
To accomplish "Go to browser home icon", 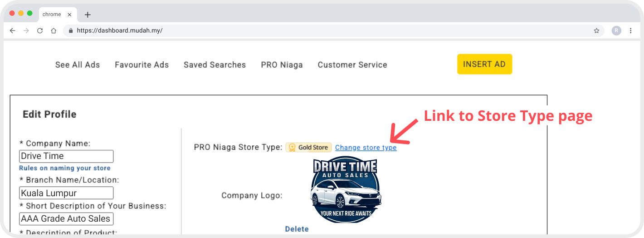I will [54, 31].
